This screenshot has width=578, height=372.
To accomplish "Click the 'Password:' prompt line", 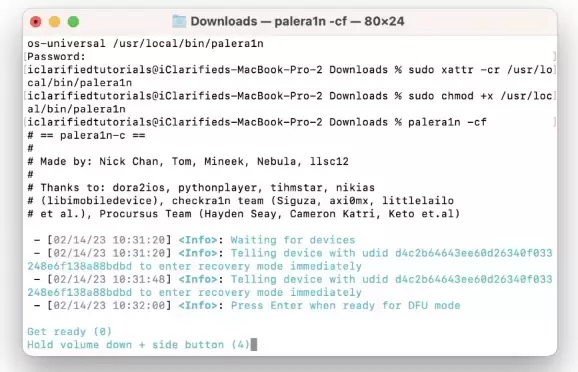I will [x=56, y=56].
